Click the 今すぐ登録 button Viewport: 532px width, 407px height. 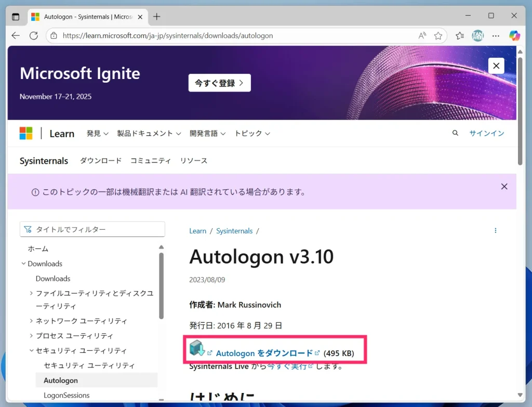220,83
